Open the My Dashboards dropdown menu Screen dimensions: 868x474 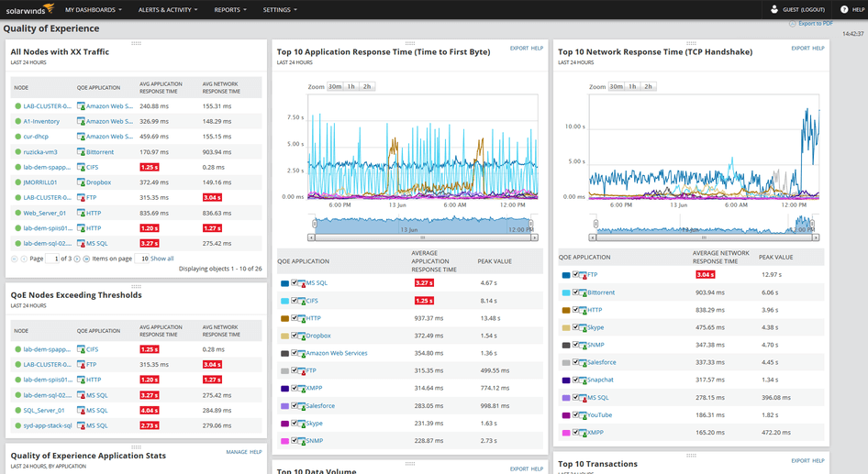click(x=93, y=10)
